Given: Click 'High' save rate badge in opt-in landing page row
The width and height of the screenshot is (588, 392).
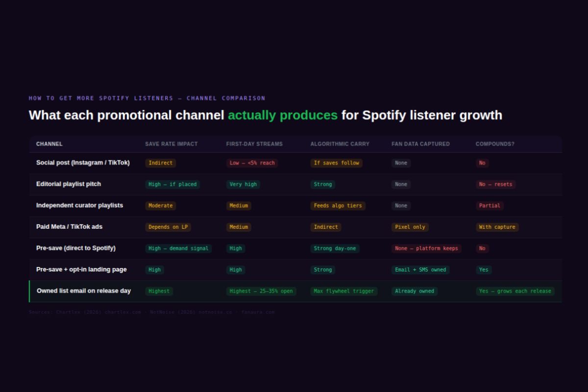Looking at the screenshot, I should pyautogui.click(x=154, y=270).
